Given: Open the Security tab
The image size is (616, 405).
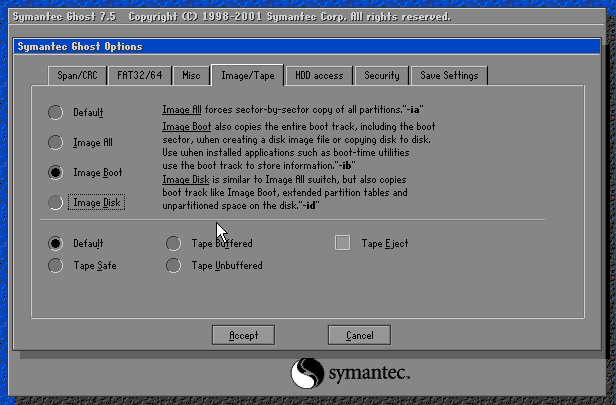Looking at the screenshot, I should [382, 75].
